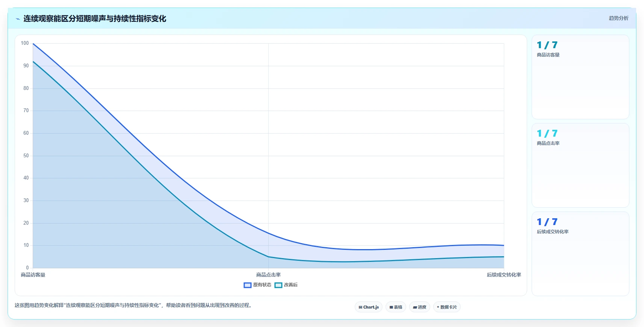Screen dimensions: 644x327
Task: Click the 进度 chip
Action: [420, 307]
